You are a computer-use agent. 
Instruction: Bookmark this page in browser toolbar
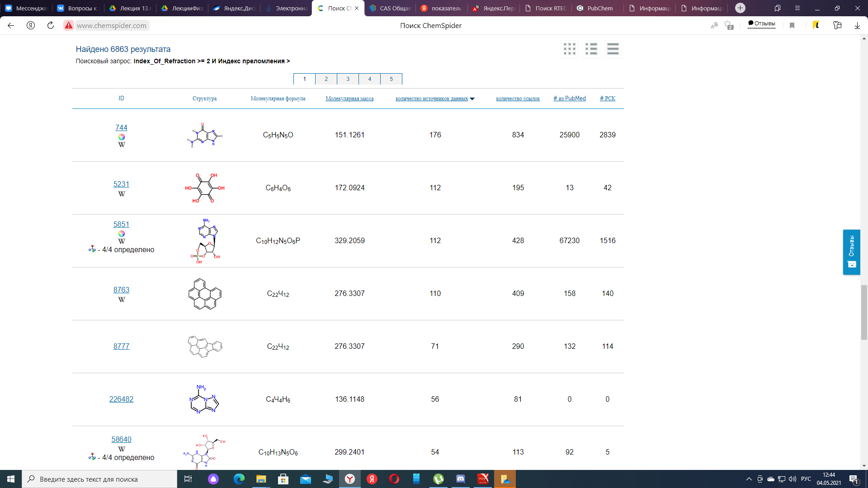click(x=792, y=25)
